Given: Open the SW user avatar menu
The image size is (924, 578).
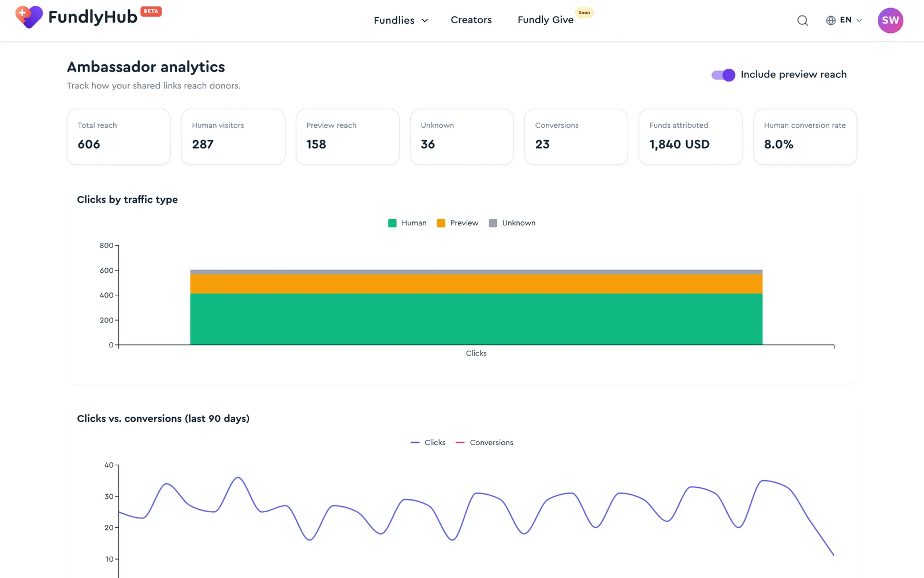Looking at the screenshot, I should pos(891,20).
